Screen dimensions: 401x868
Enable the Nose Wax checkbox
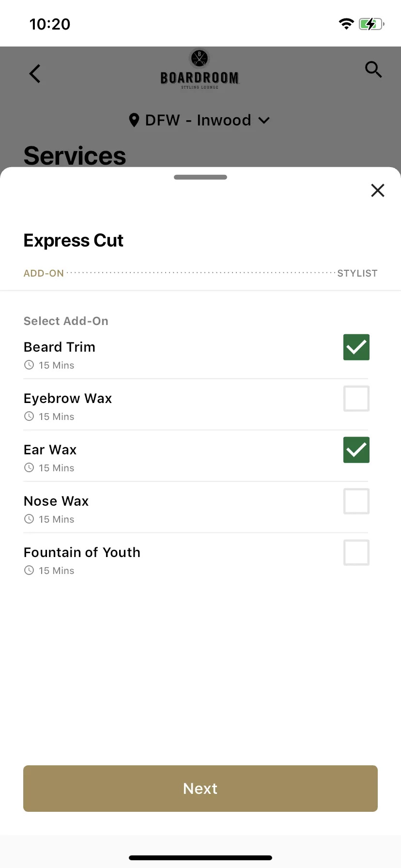(356, 501)
